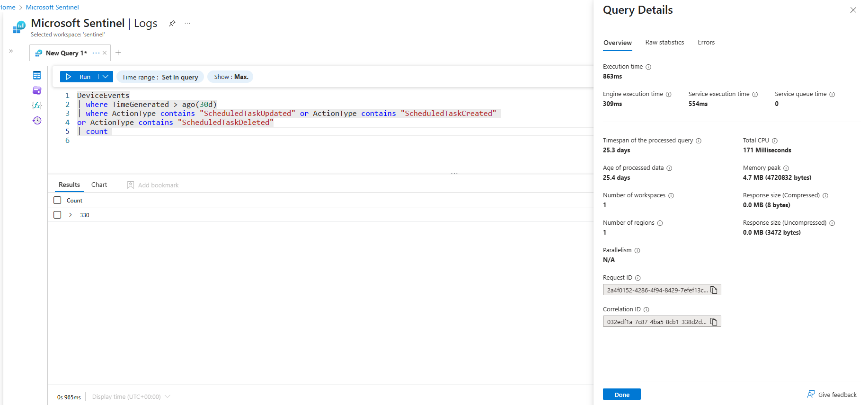Expand the collapsed left navigation pane
The height and width of the screenshot is (405, 868).
11,51
